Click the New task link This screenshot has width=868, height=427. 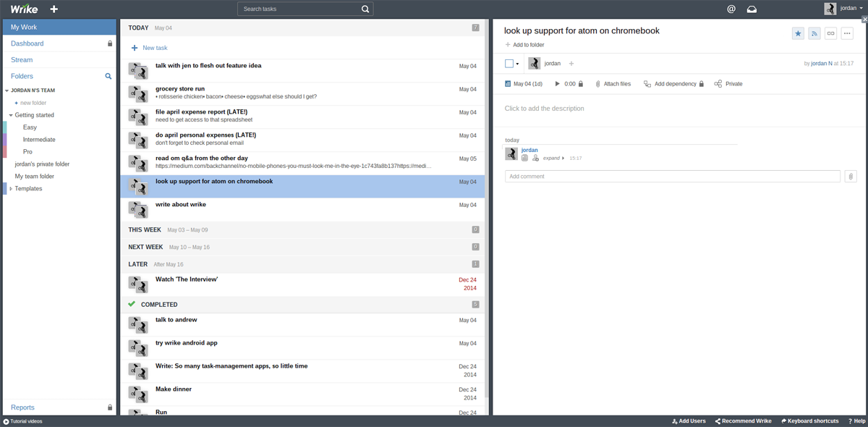[x=154, y=48]
